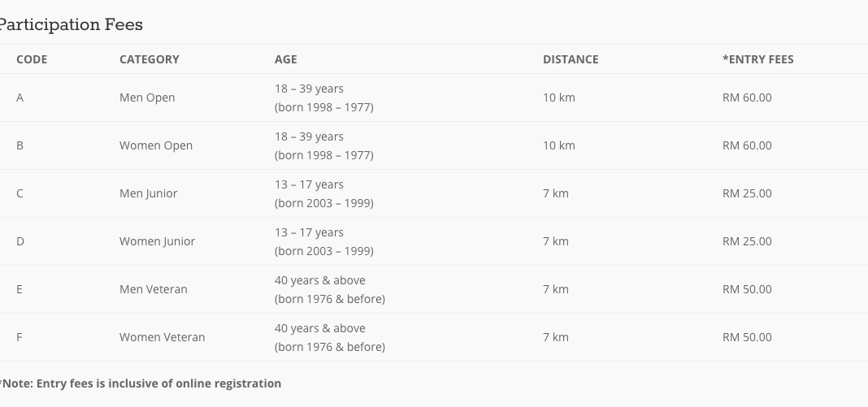Select the Men Veteran category cell
Image resolution: width=868 pixels, height=407 pixels.
(154, 289)
